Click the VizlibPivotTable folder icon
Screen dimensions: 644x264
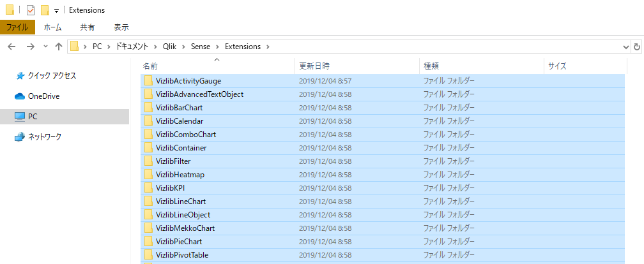(x=148, y=255)
